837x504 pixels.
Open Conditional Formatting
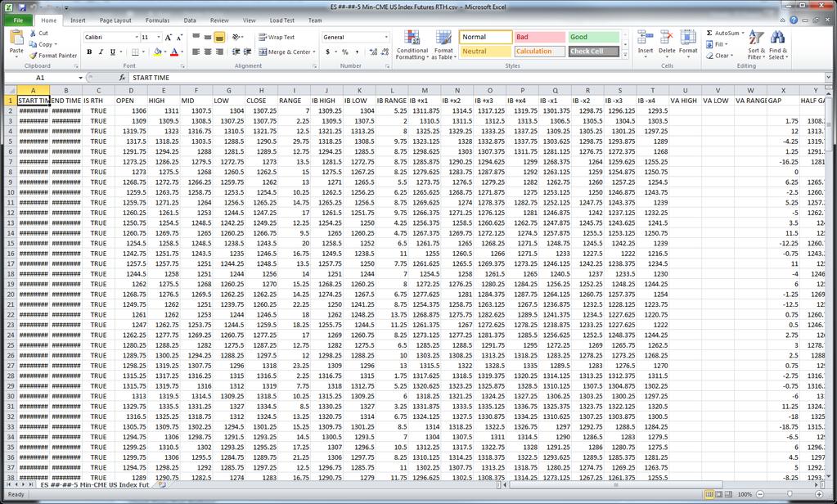pyautogui.click(x=412, y=45)
